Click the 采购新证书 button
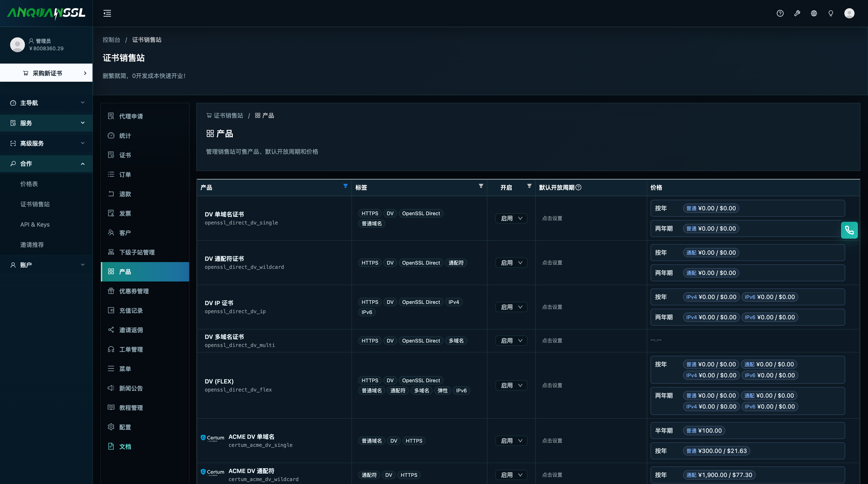 [x=46, y=73]
